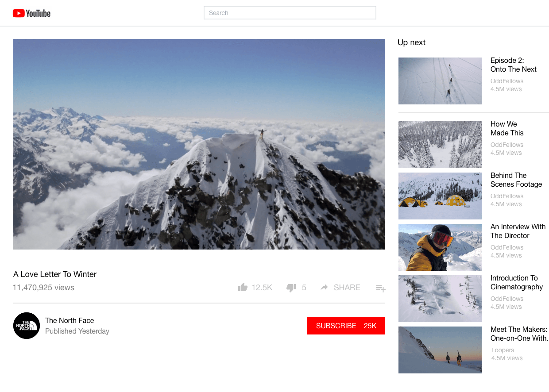Screen dimensions: 549x392
Task: Click the thumbs-down dislike icon
Action: (x=291, y=288)
